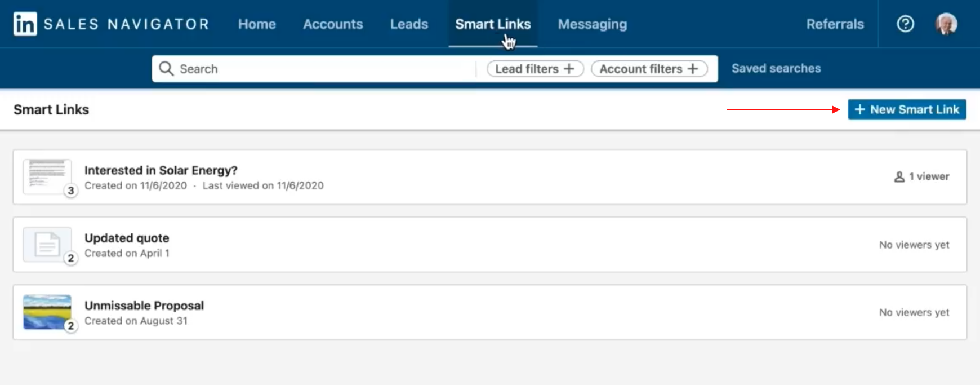Screen dimensions: 980x385
Task: Go to the Home tab
Action: [257, 24]
